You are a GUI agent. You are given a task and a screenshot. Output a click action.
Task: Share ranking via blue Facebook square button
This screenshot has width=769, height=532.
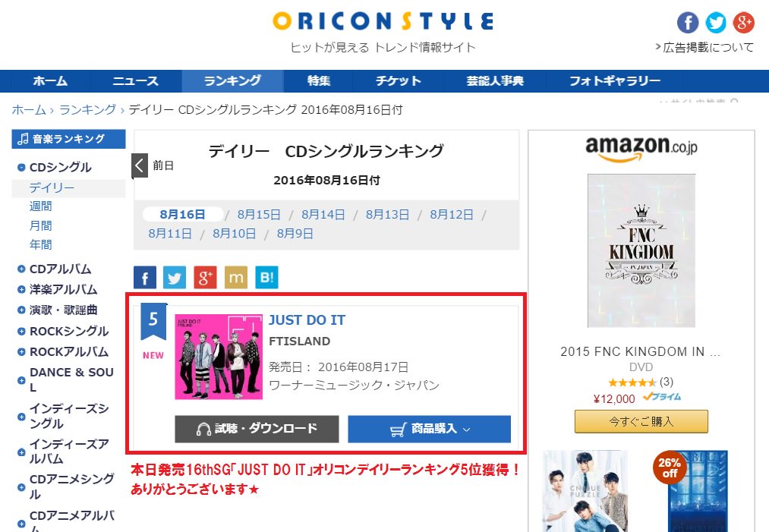tap(145, 278)
